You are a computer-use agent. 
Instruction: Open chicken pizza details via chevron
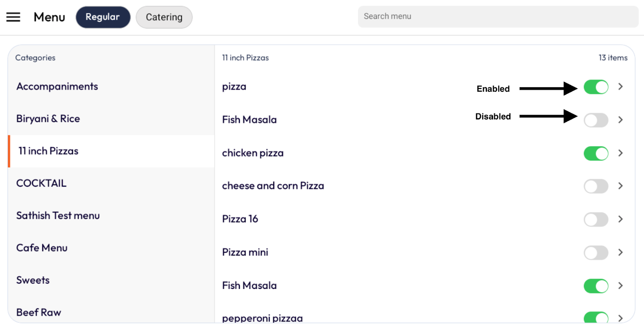tap(620, 153)
